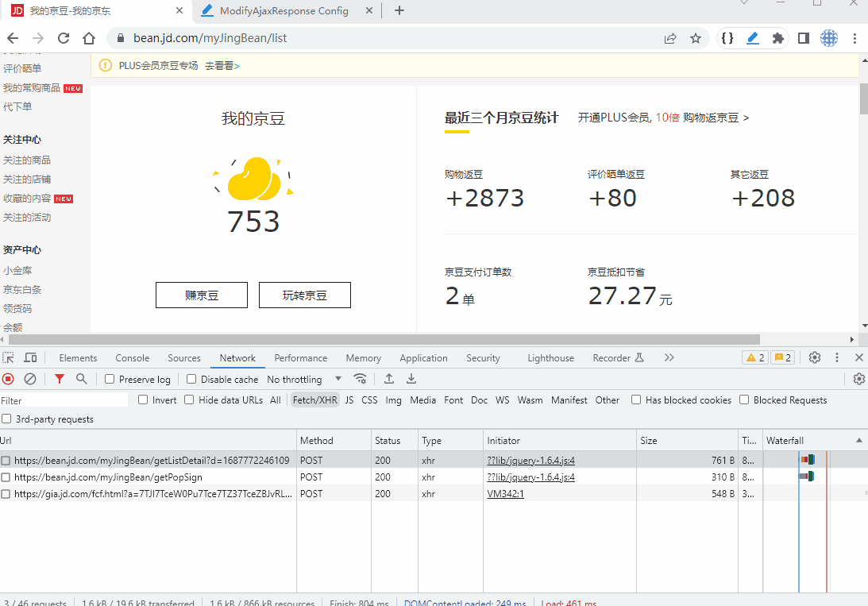Screen dimensions: 868x606
Task: Check Hide data URLs
Action: (189, 399)
